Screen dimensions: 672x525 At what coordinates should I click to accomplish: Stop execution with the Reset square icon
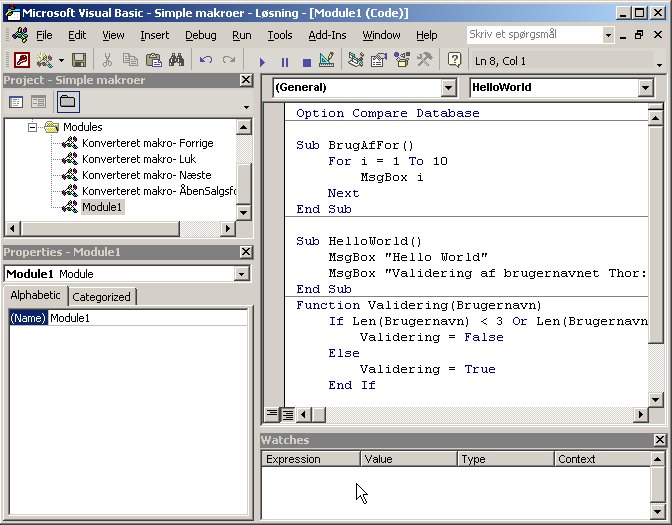click(x=306, y=61)
